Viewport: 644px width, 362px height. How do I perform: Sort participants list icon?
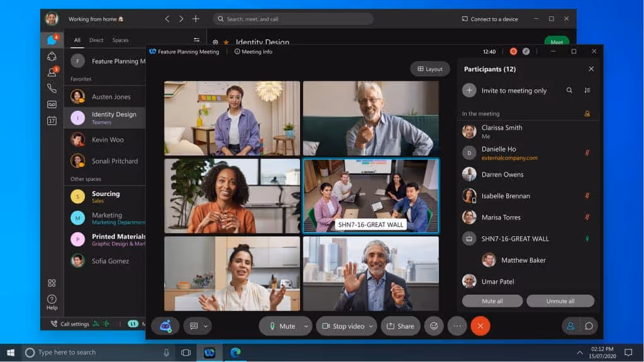click(587, 90)
